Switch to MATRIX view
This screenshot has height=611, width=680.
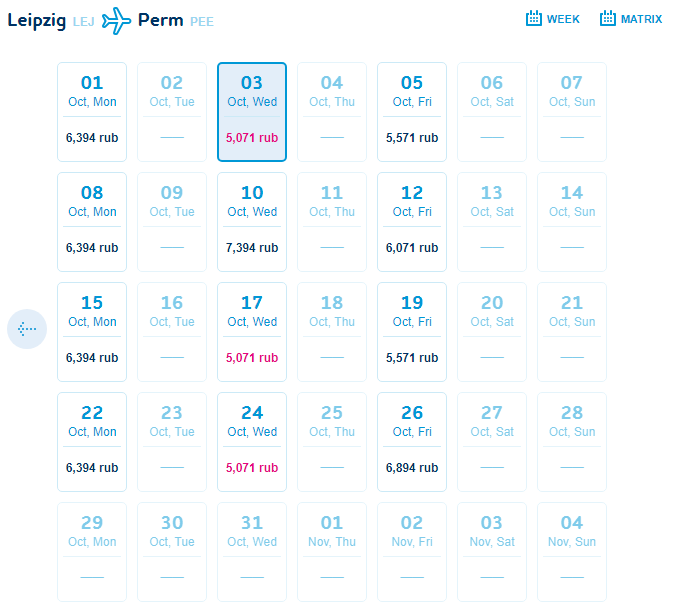coord(631,19)
